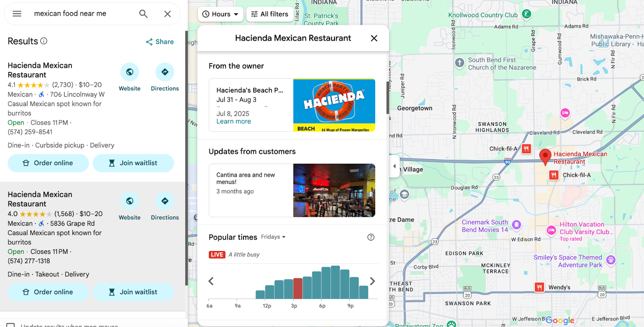Screen dimensions: 644x327
Task: Open the cantina customer photo
Action: pos(334,190)
